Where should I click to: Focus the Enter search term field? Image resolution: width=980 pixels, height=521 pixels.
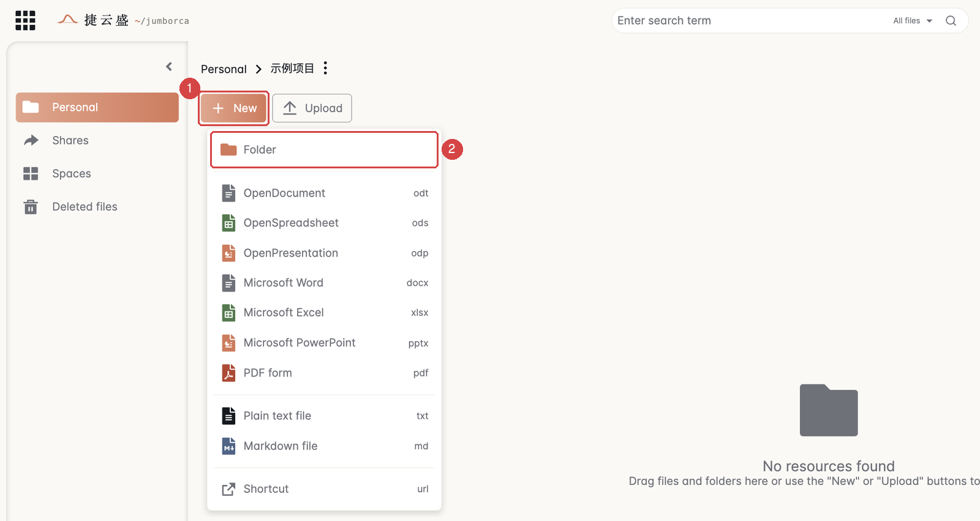(750, 21)
